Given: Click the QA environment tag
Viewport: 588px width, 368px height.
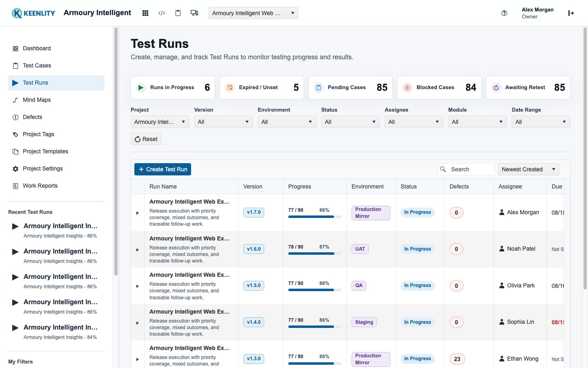Looking at the screenshot, I should pyautogui.click(x=359, y=285).
